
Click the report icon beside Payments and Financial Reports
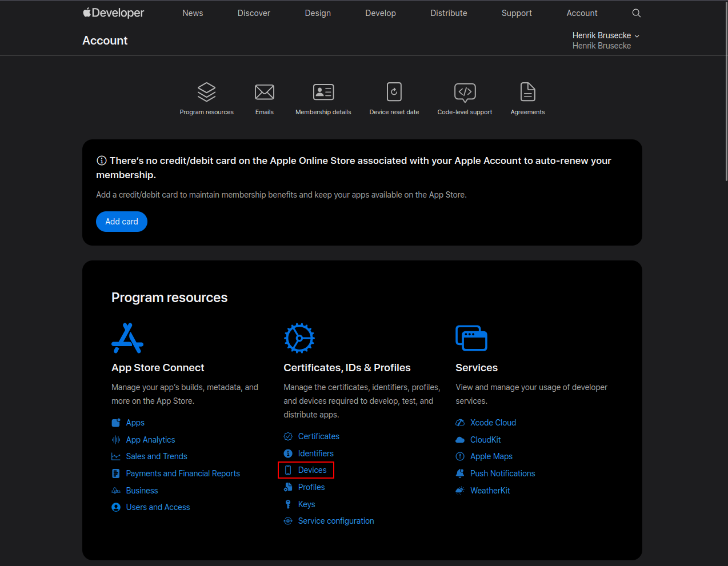coord(116,473)
